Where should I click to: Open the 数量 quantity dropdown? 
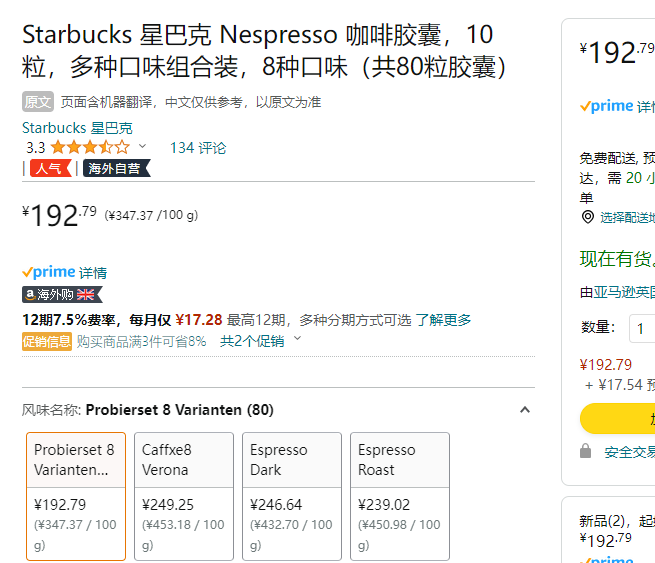pos(642,328)
